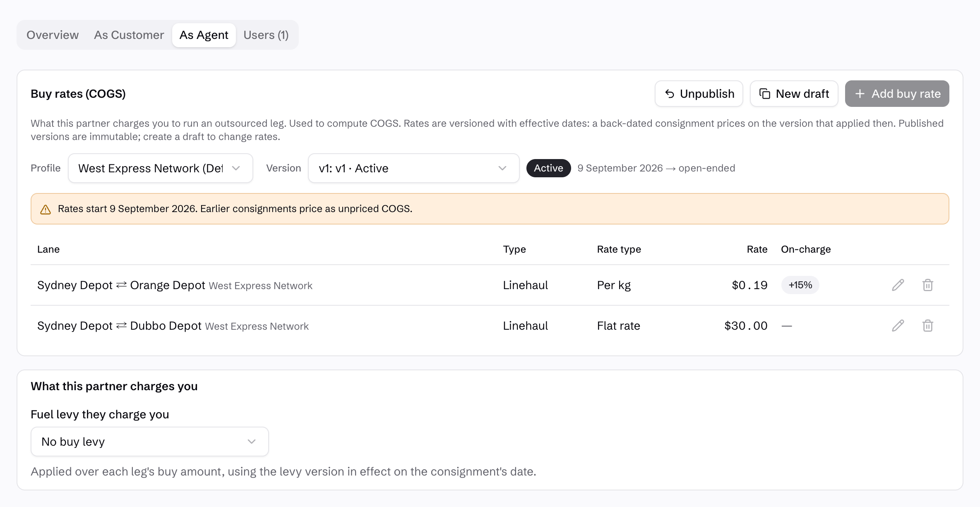
Task: Click the Per kg rate type cell
Action: pos(614,285)
